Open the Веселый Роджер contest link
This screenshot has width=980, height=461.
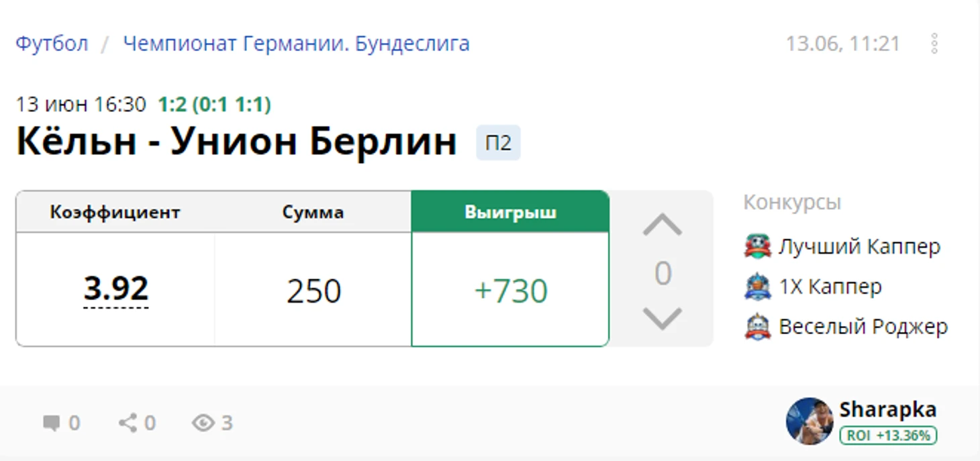(x=863, y=327)
